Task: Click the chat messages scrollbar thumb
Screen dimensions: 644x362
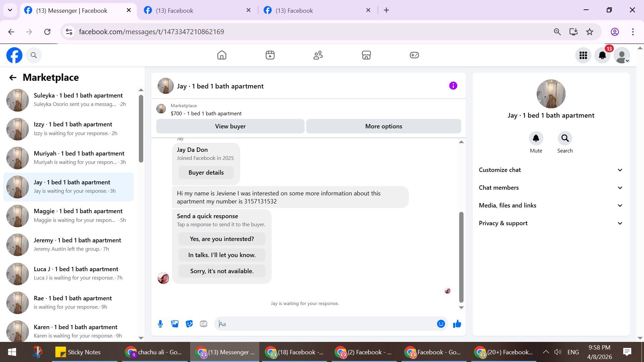Action: (461, 257)
